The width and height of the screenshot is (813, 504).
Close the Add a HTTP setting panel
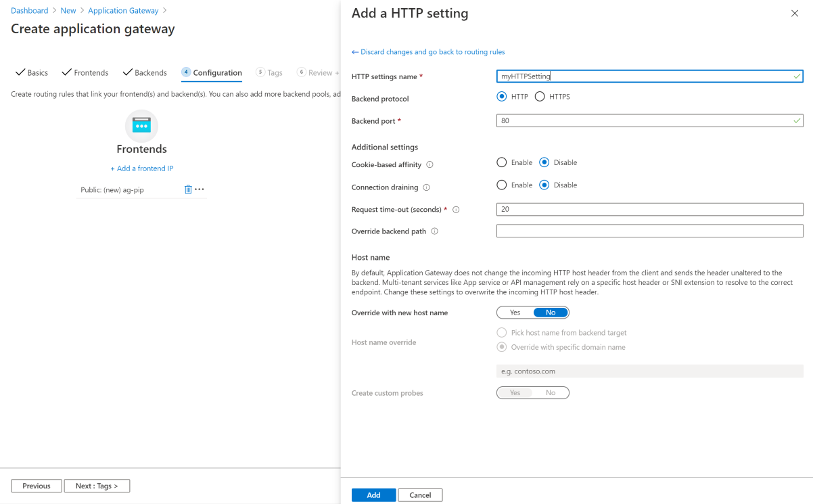tap(795, 13)
